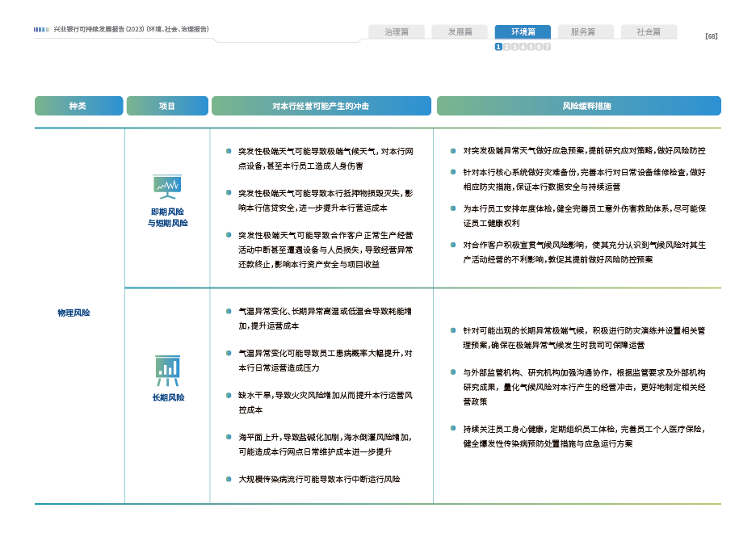Click the report title 兴业银行可持续发展报告
The image size is (756, 550).
coord(131,29)
